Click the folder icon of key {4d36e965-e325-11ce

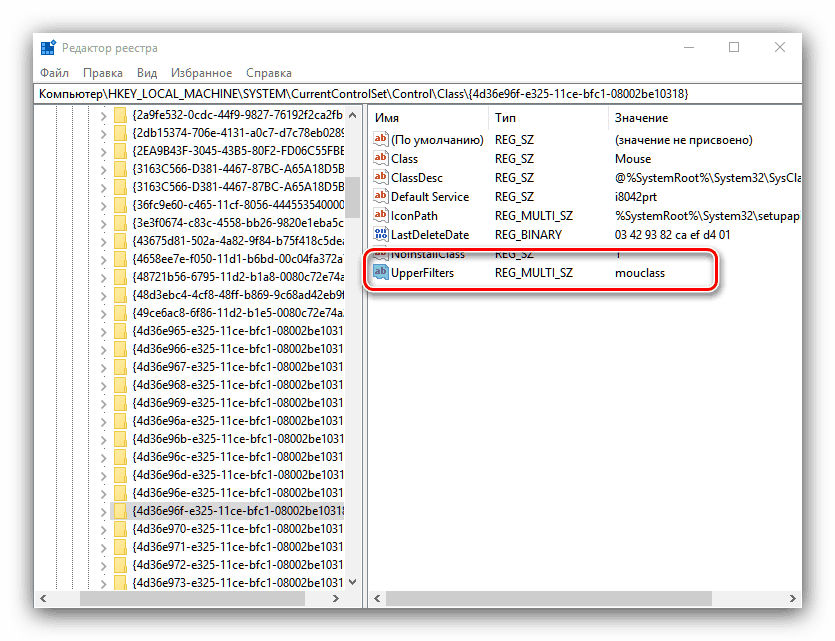coord(121,331)
